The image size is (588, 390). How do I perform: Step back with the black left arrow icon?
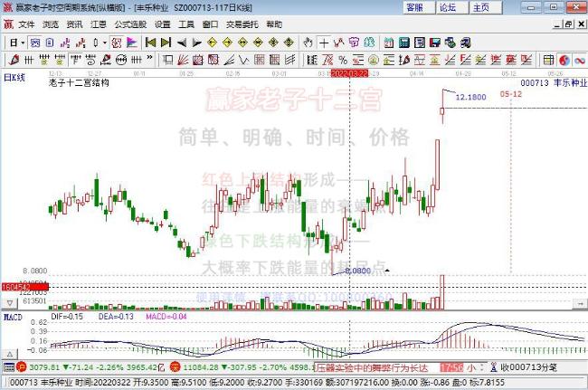click(x=182, y=43)
